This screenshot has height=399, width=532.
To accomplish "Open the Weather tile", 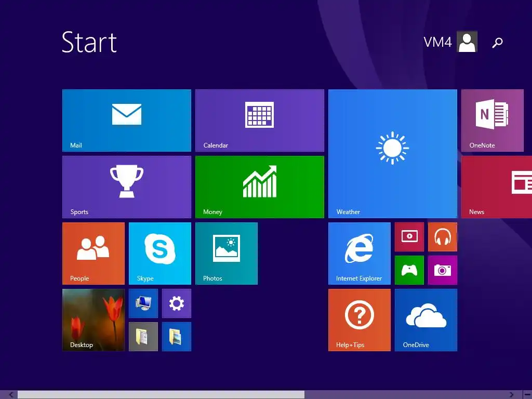I will coord(393,154).
